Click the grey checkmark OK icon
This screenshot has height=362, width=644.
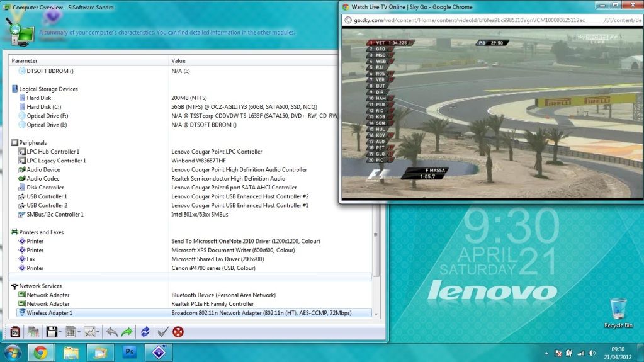pyautogui.click(x=163, y=332)
